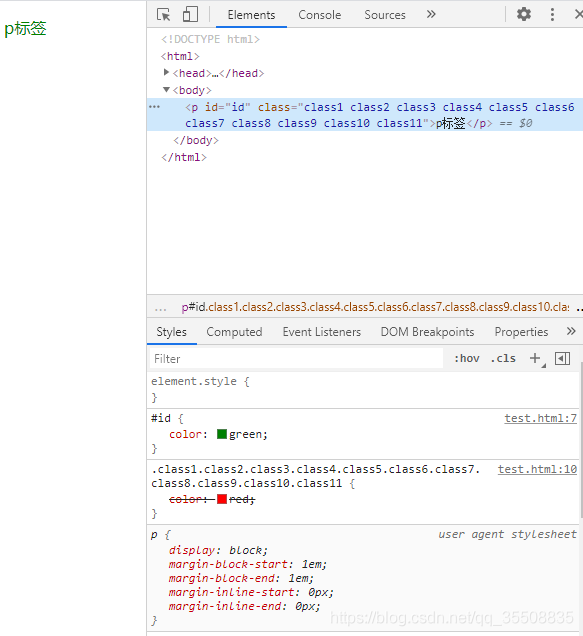Click the element.style rule selector

click(x=194, y=381)
